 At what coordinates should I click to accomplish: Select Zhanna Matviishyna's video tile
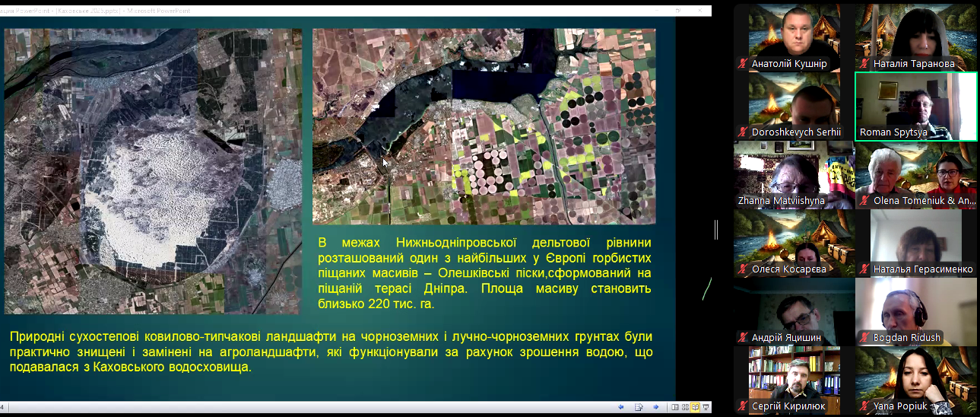coord(794,174)
